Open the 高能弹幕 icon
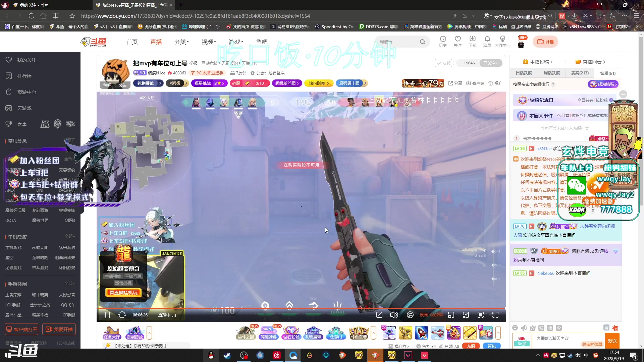The width and height of the screenshot is (644, 362). (x=269, y=333)
